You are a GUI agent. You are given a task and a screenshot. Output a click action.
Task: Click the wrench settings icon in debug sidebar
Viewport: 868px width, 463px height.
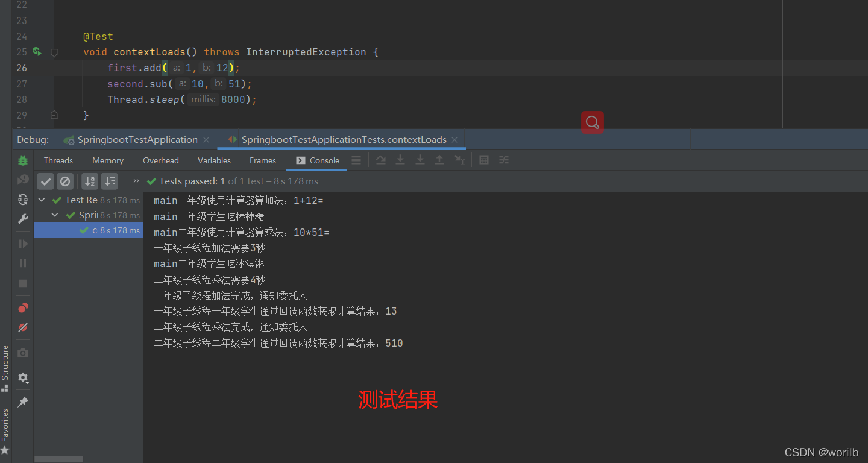click(23, 219)
